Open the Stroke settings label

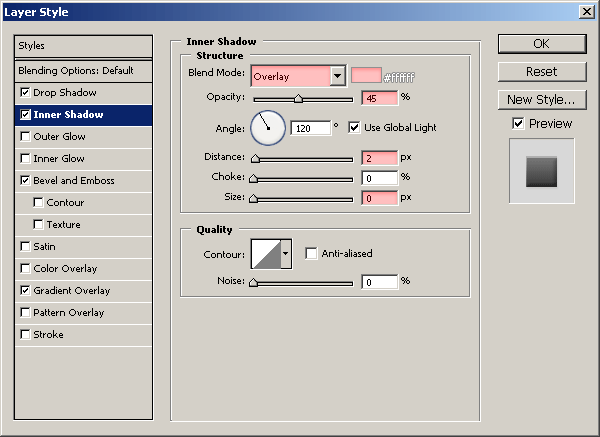[x=48, y=334]
